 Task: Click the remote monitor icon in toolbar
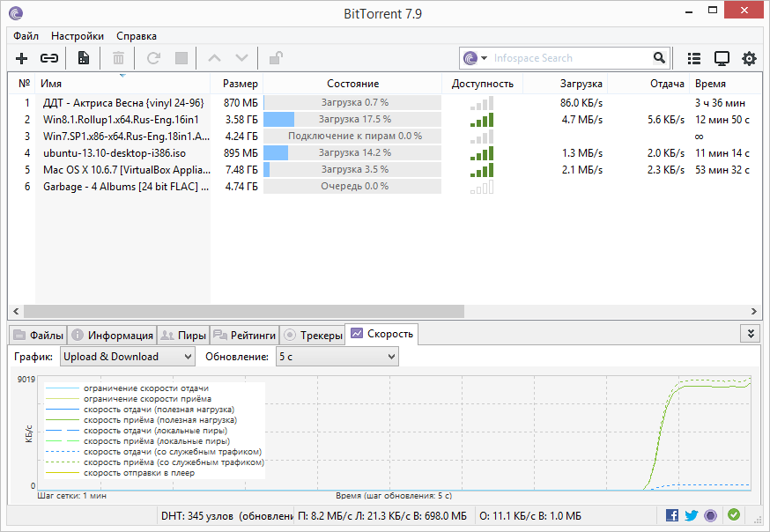pos(722,58)
